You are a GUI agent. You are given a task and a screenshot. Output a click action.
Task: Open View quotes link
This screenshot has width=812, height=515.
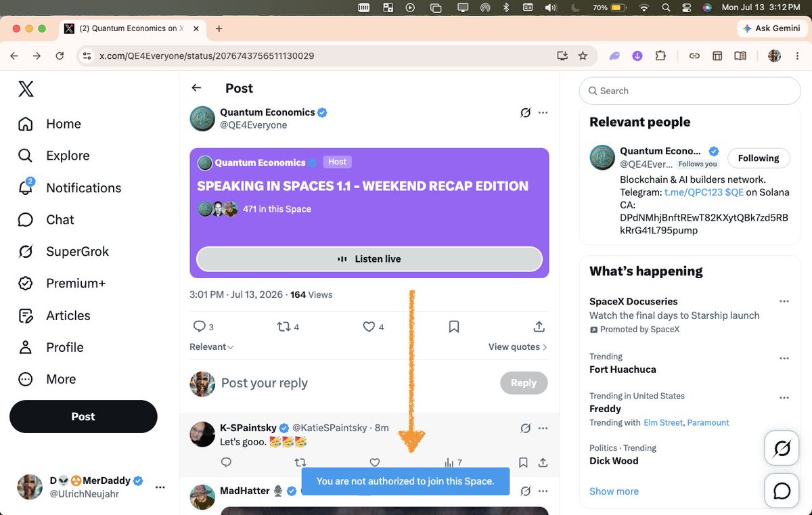point(518,347)
